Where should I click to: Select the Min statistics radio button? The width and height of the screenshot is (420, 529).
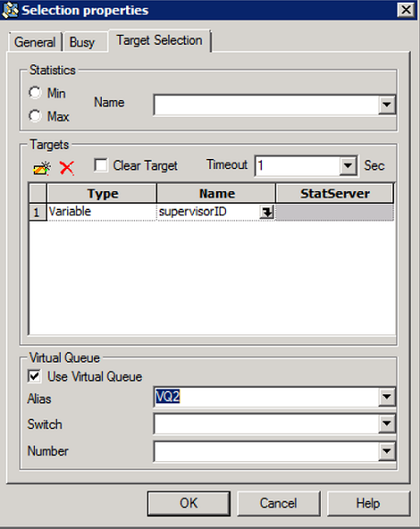[35, 93]
